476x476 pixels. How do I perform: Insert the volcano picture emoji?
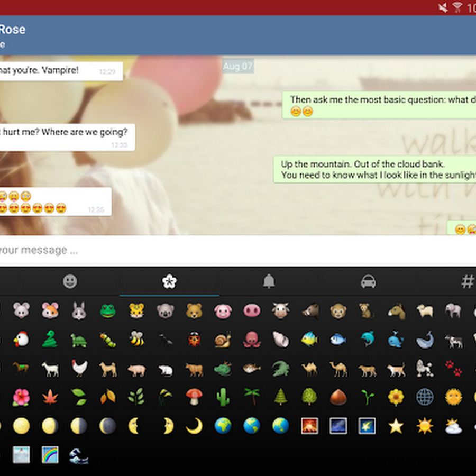coord(309,426)
